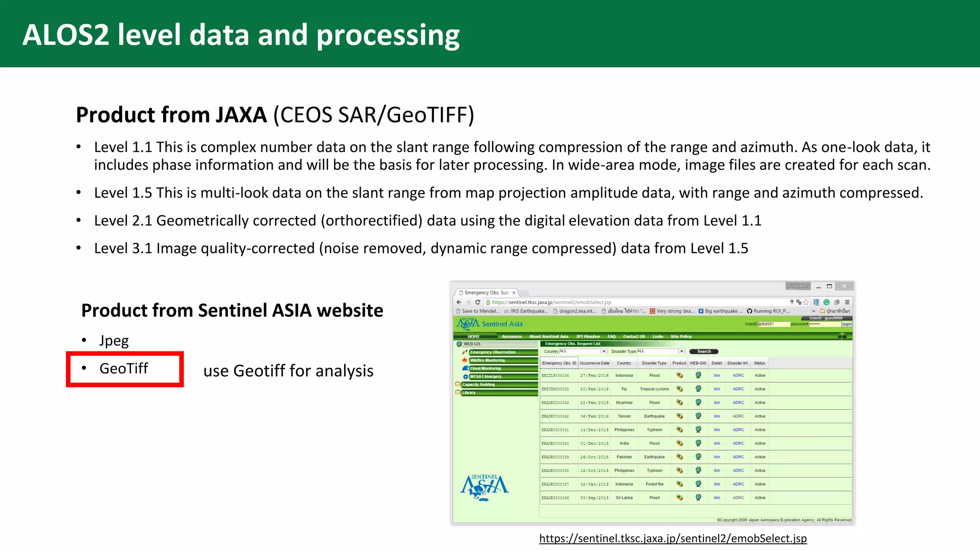Image resolution: width=980 pixels, height=551 pixels.
Task: Expand the bookmarks overflow chevron
Action: [x=813, y=311]
